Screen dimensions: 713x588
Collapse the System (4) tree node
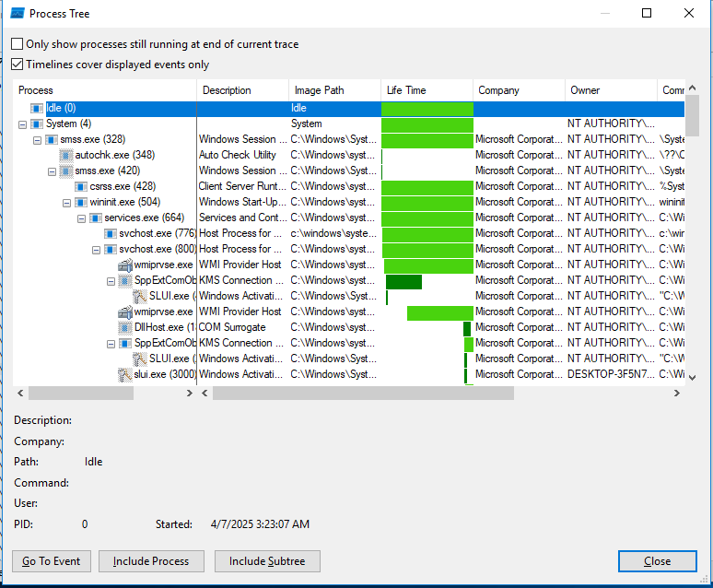[x=22, y=124]
